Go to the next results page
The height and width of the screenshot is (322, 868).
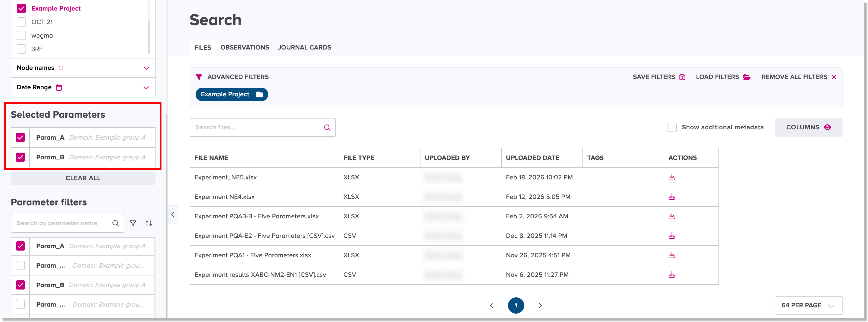pos(540,305)
